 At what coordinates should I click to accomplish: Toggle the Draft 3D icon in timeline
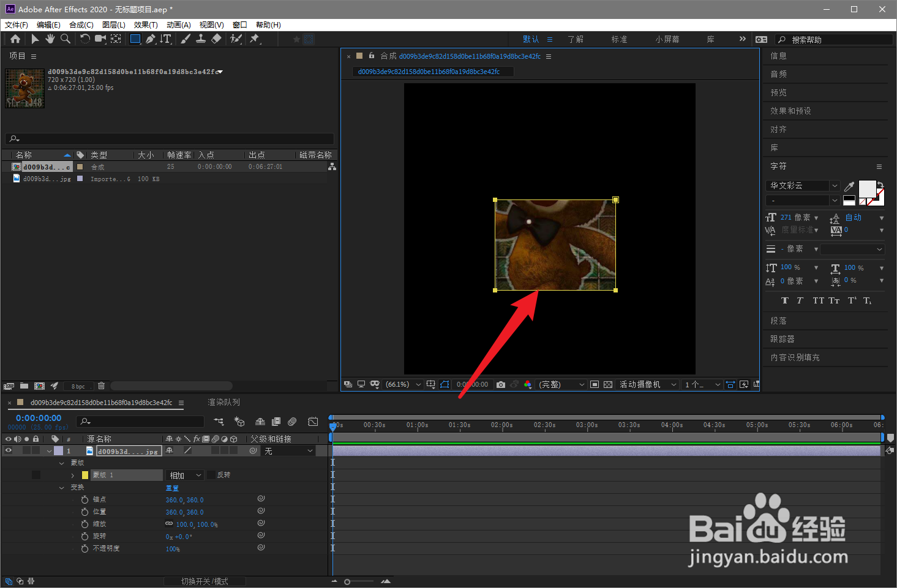[x=239, y=422]
